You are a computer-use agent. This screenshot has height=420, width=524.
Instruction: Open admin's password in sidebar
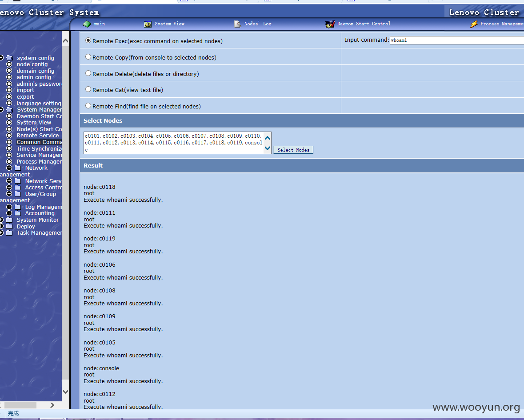click(39, 84)
